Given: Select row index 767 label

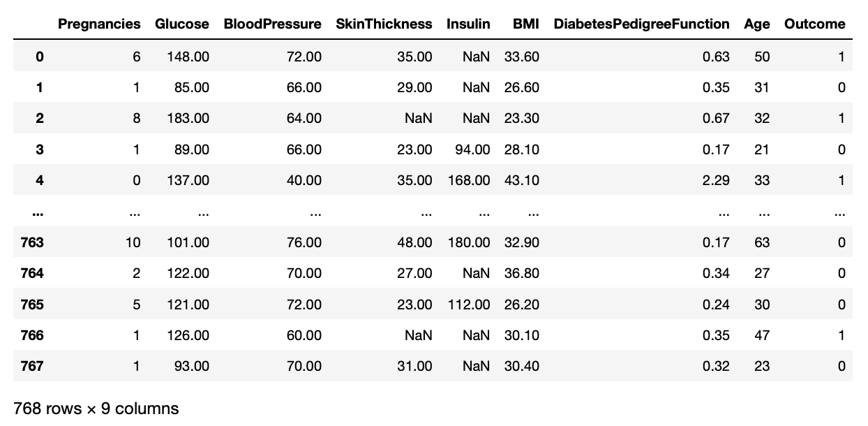Looking at the screenshot, I should (32, 366).
